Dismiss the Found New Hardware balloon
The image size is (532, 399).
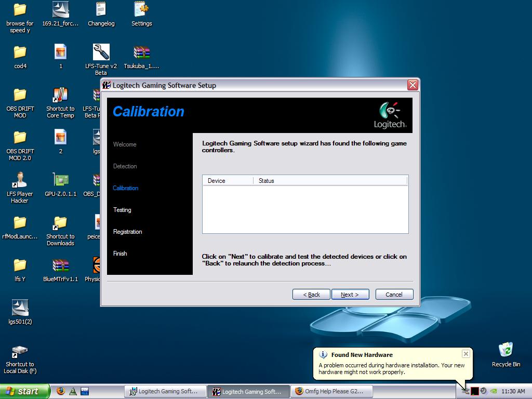[x=466, y=354]
